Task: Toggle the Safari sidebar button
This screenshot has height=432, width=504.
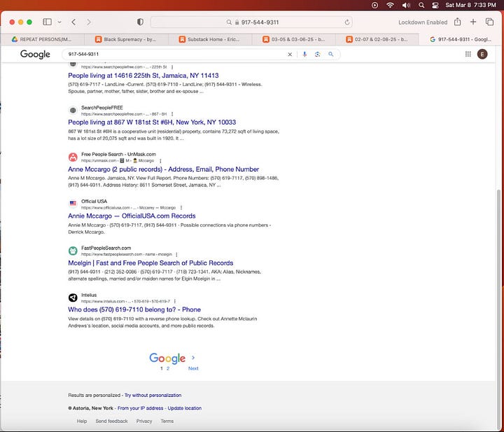Action: (48, 22)
